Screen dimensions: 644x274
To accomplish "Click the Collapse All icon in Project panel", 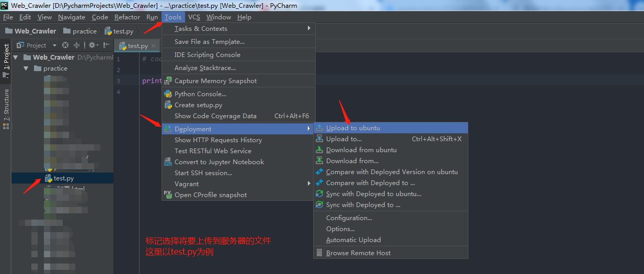I will tap(76, 45).
